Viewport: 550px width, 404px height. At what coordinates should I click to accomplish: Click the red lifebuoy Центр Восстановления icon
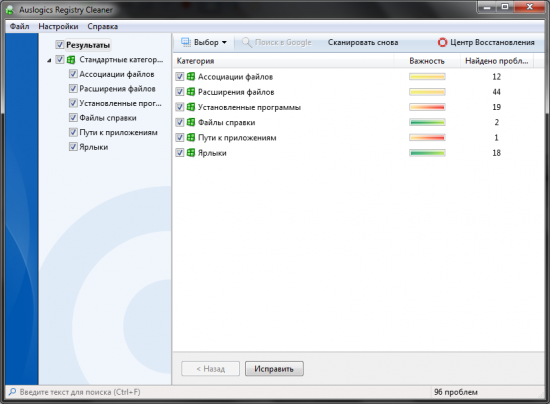point(442,42)
